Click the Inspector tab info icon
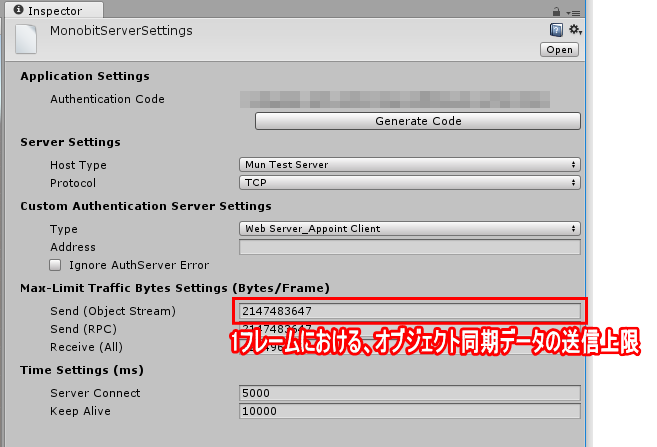657x447 pixels. (x=18, y=10)
